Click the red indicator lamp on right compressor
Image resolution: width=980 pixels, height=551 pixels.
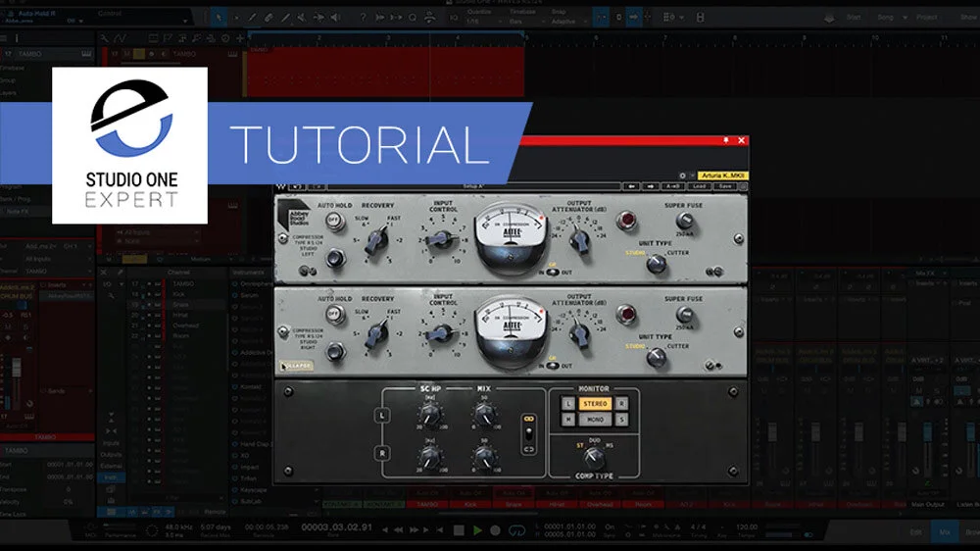click(x=625, y=314)
